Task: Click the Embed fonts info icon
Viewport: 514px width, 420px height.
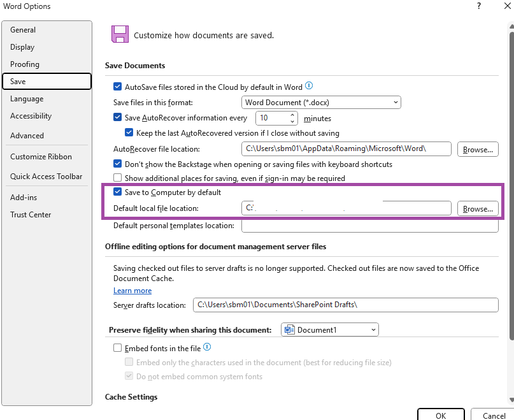Action: [x=207, y=347]
